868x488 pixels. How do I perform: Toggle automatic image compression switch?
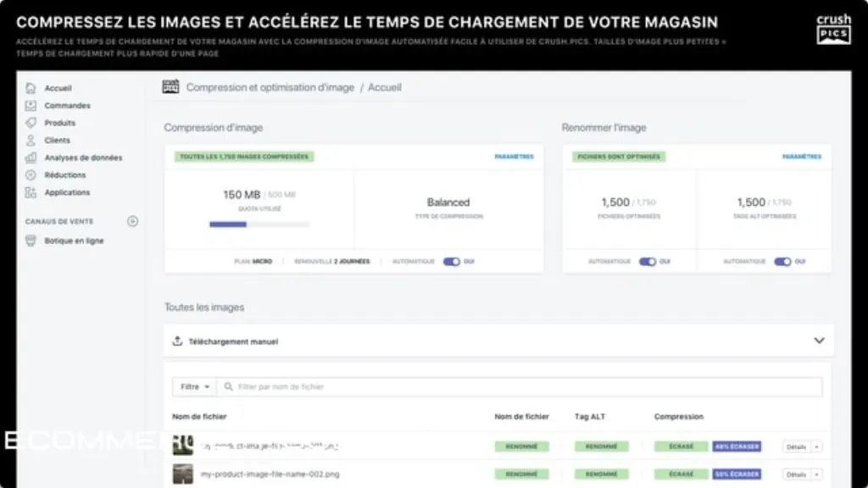pyautogui.click(x=451, y=262)
